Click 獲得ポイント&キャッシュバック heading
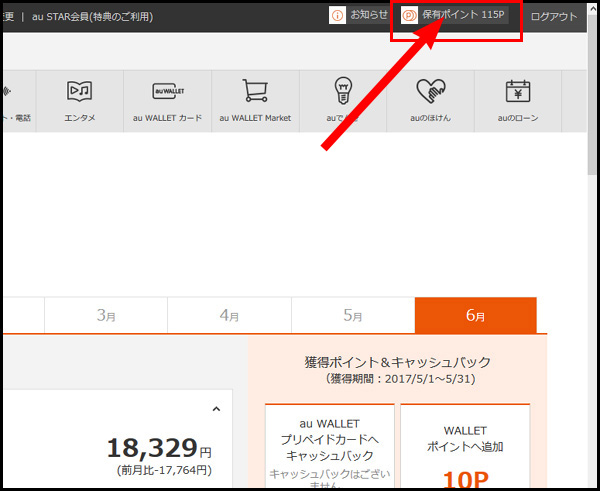The height and width of the screenshot is (491, 600). point(398,362)
